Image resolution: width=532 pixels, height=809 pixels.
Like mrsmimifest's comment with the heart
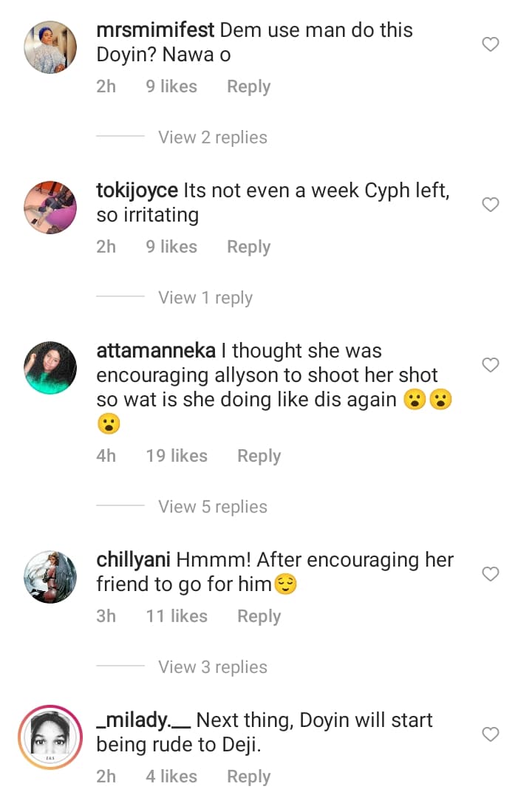click(491, 45)
